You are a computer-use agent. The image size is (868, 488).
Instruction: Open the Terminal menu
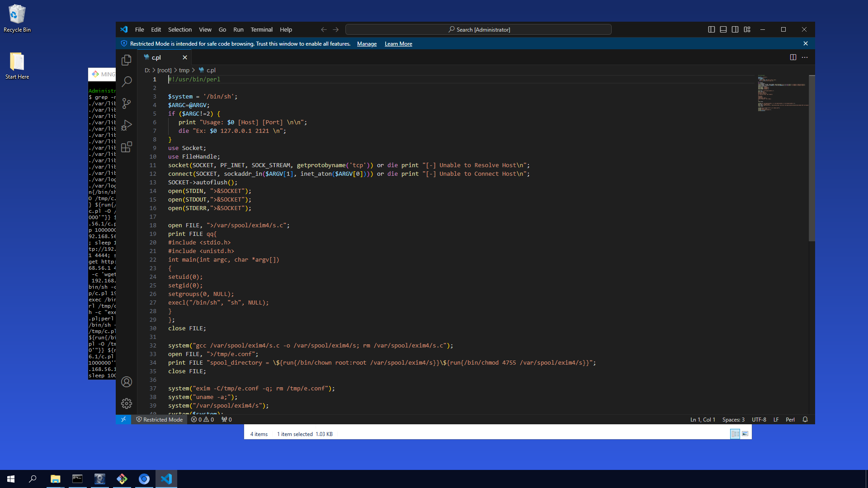(x=261, y=29)
